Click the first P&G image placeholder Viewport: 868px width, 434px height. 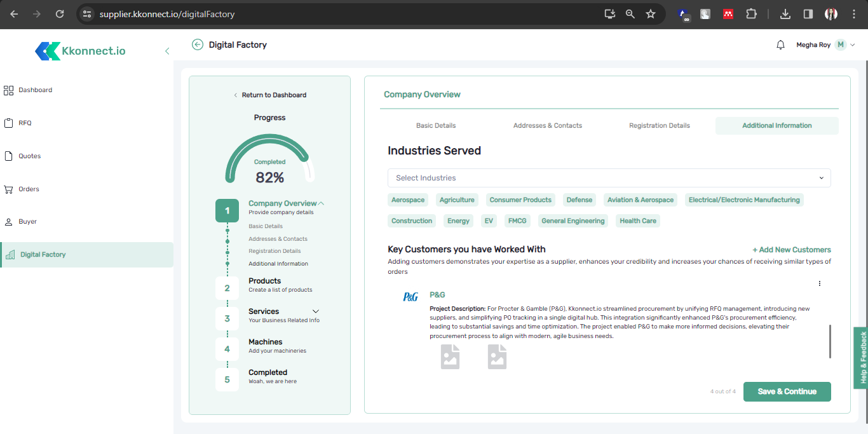[450, 356]
